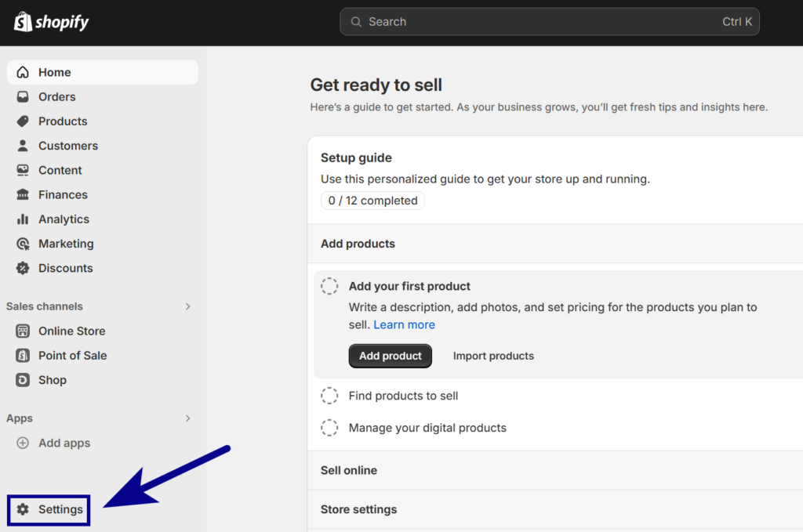Click the search magnifier icon

[356, 22]
